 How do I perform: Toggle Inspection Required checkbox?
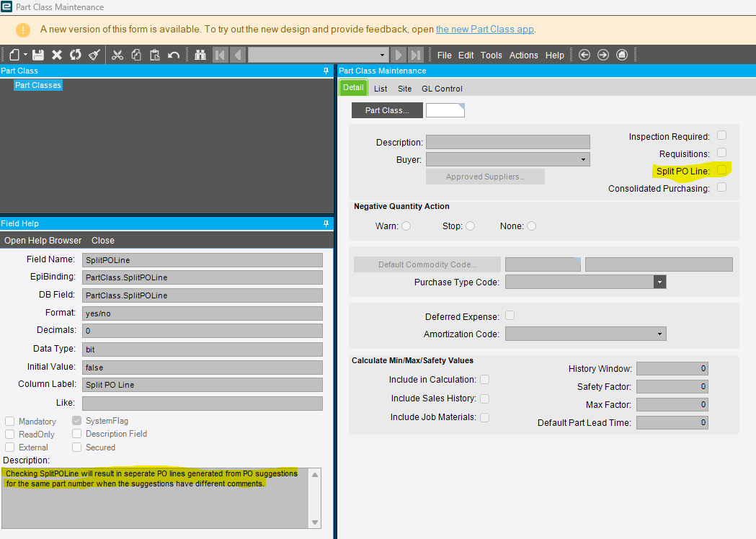point(722,135)
